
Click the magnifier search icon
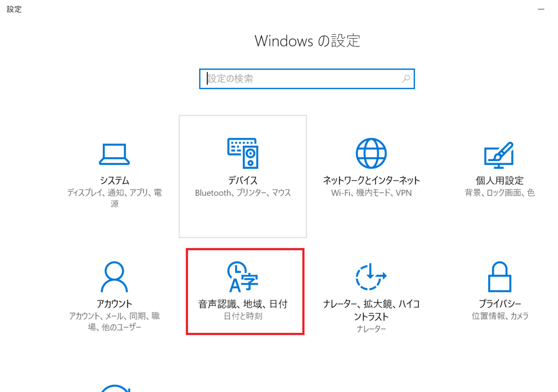406,79
